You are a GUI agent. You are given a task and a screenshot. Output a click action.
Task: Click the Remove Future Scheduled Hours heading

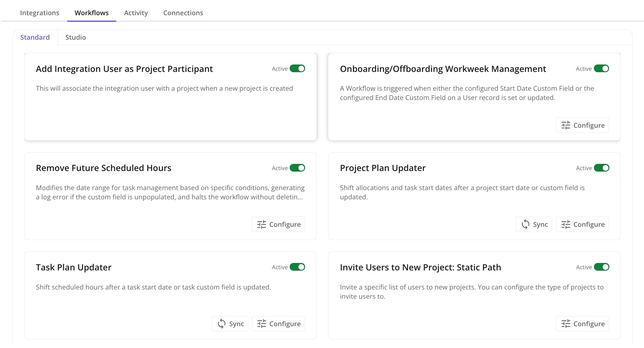click(x=104, y=168)
